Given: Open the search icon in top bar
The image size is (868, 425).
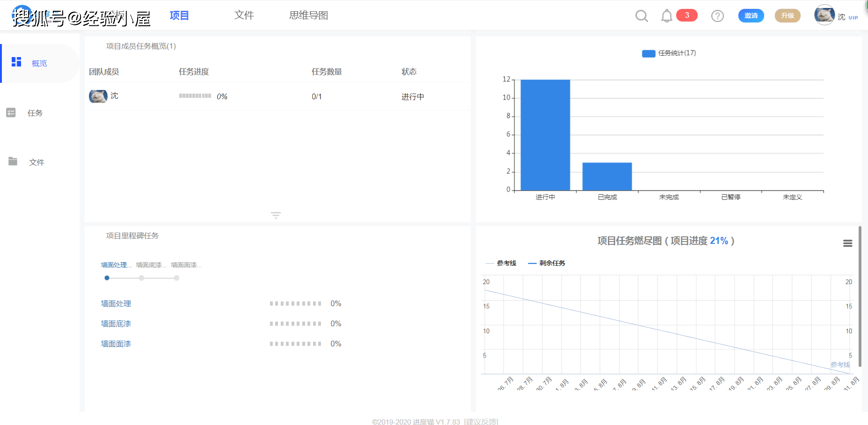Looking at the screenshot, I should click(x=642, y=15).
